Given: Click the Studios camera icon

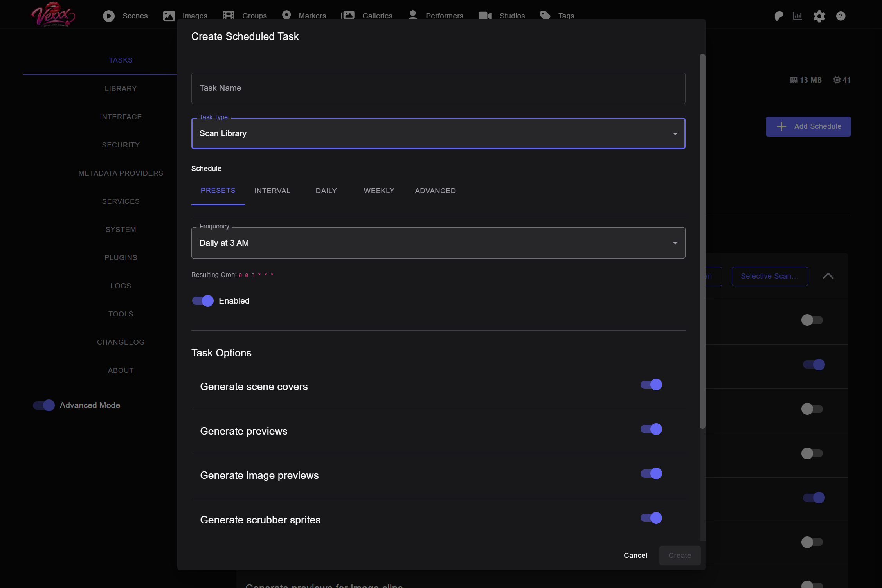Looking at the screenshot, I should pos(485,16).
